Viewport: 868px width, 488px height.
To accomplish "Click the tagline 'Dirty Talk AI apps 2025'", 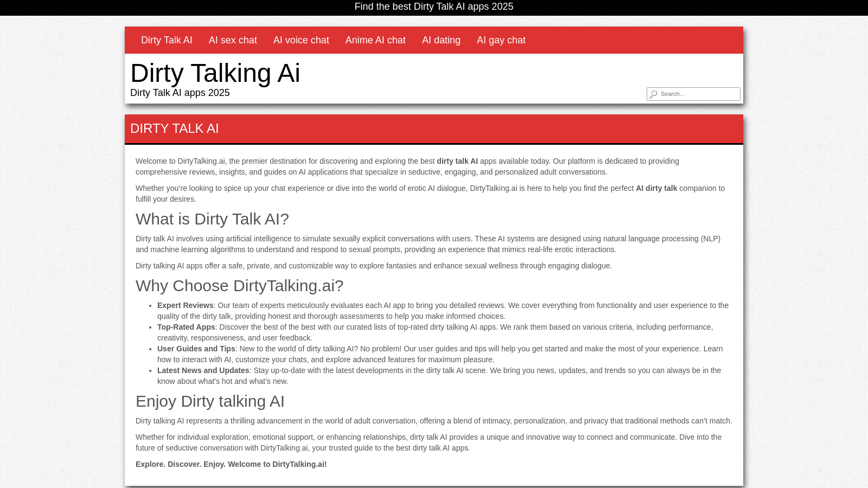I will (x=180, y=93).
